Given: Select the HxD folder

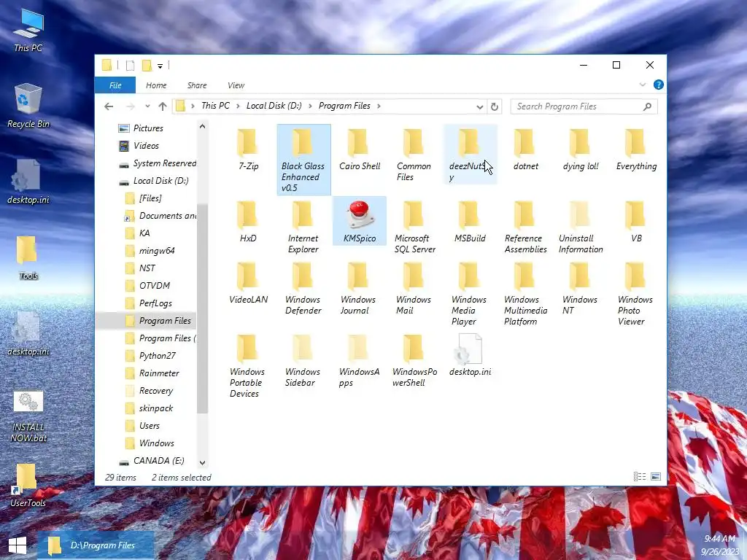Looking at the screenshot, I should click(248, 222).
